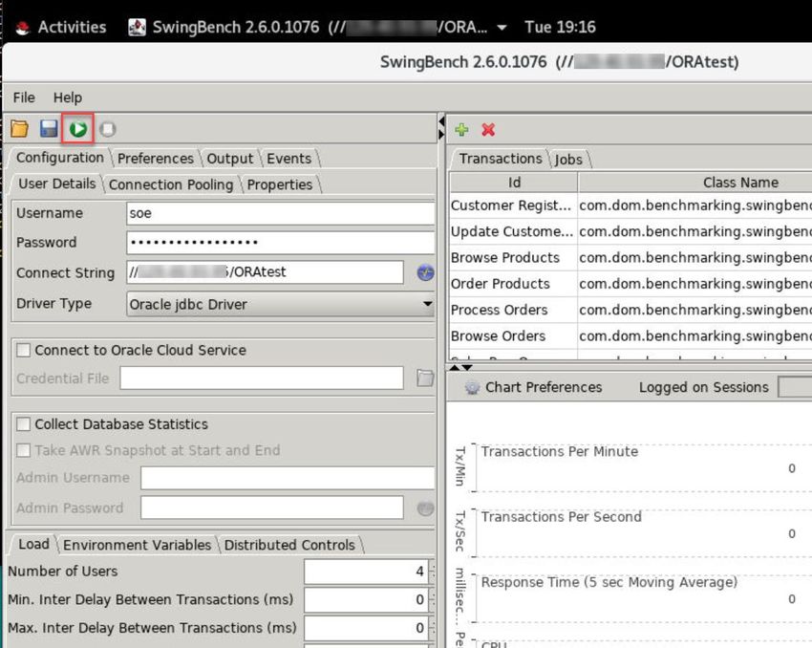Select the Process Orders transaction row
The image size is (812, 648).
[x=630, y=310]
